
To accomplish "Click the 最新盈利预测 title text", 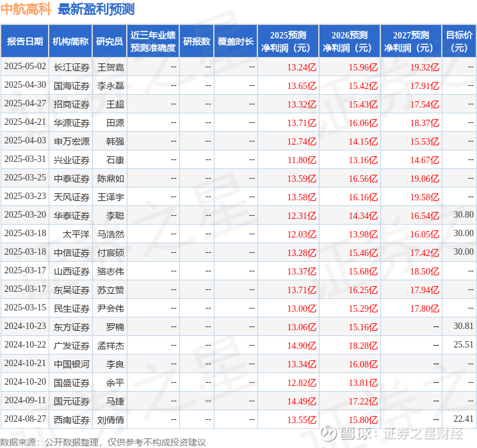I will coord(96,9).
